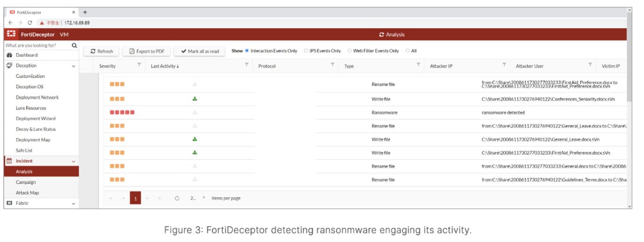Click the insecure site warning icon in the address bar

click(41, 22)
